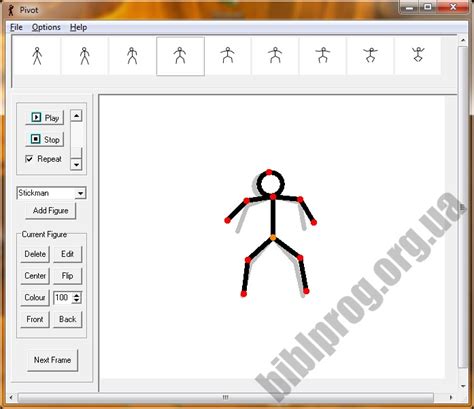This screenshot has height=409, width=474.
Task: Select the eighth frame thumbnail
Action: [x=371, y=56]
